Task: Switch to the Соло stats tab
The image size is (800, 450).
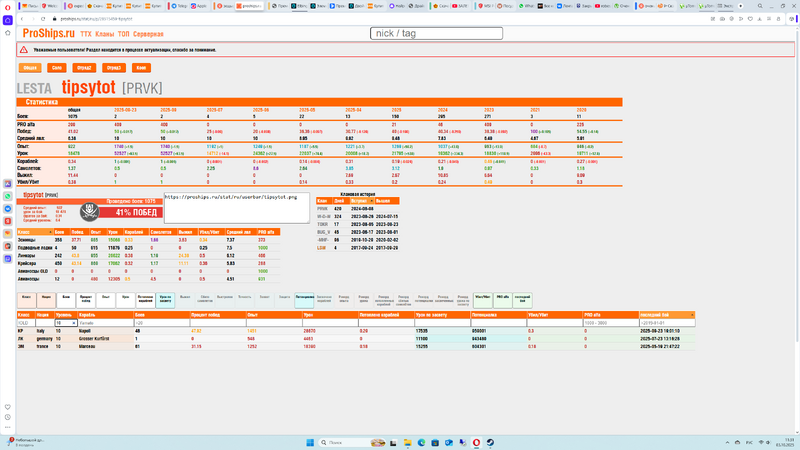Action: point(57,68)
